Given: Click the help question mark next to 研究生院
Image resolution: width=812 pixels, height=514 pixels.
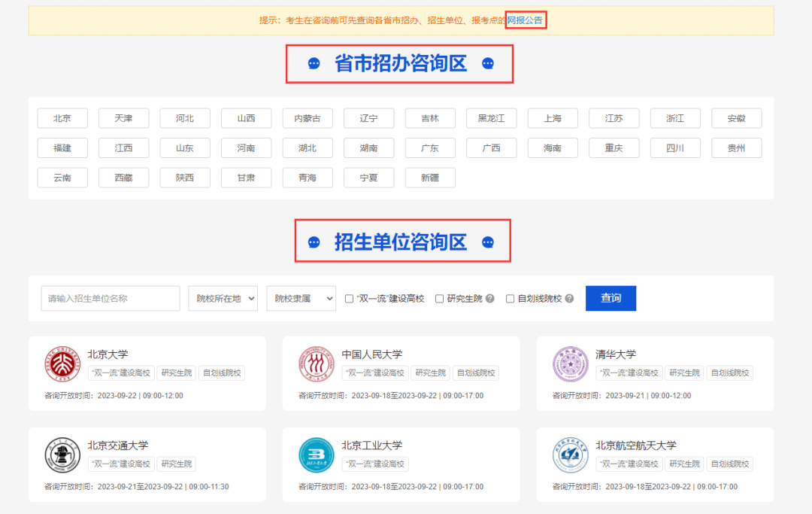Looking at the screenshot, I should pos(489,298).
